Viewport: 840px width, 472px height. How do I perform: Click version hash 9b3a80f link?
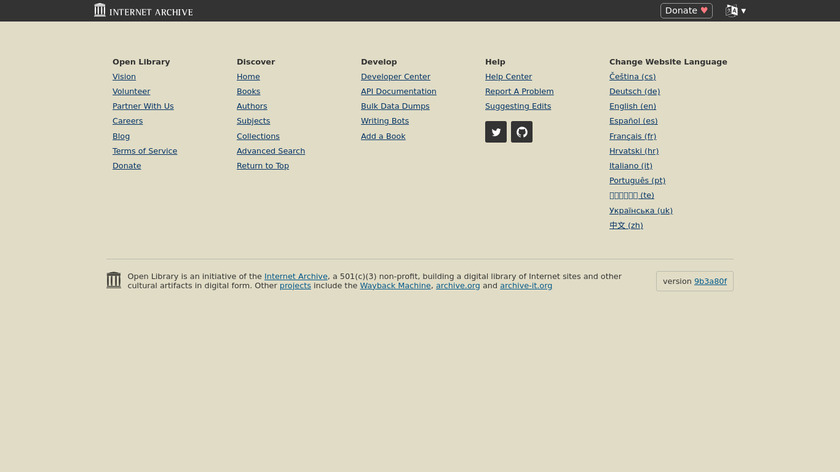[x=710, y=281]
